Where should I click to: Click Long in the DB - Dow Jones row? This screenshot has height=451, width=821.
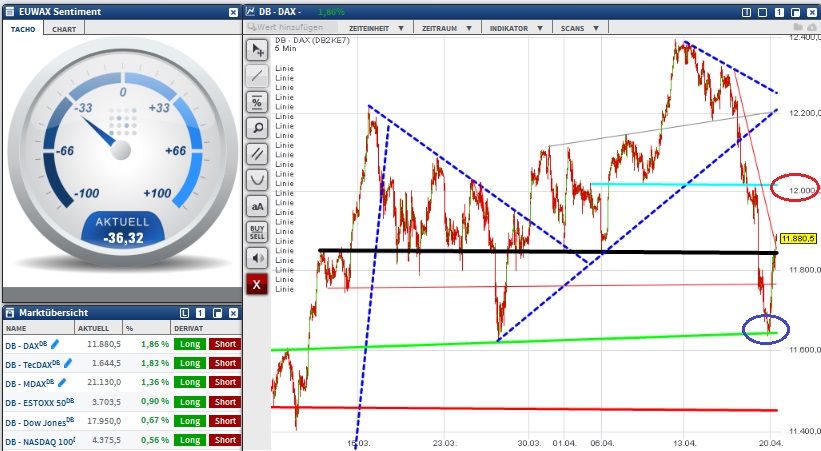tap(190, 421)
